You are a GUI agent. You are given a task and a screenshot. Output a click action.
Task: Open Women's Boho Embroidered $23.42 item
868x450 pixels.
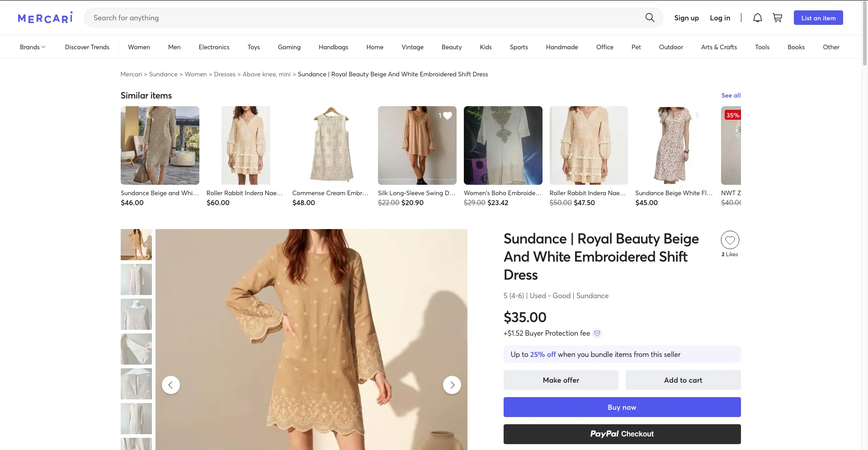pos(503,156)
